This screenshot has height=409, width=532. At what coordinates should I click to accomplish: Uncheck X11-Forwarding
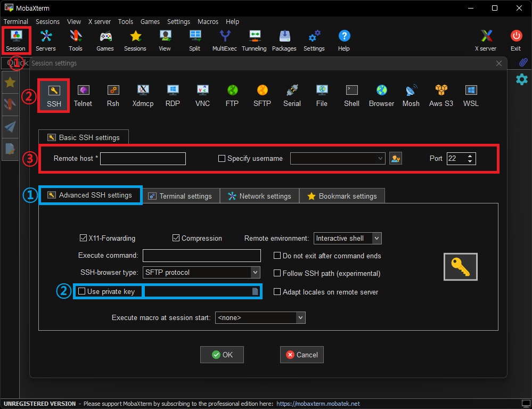(83, 238)
